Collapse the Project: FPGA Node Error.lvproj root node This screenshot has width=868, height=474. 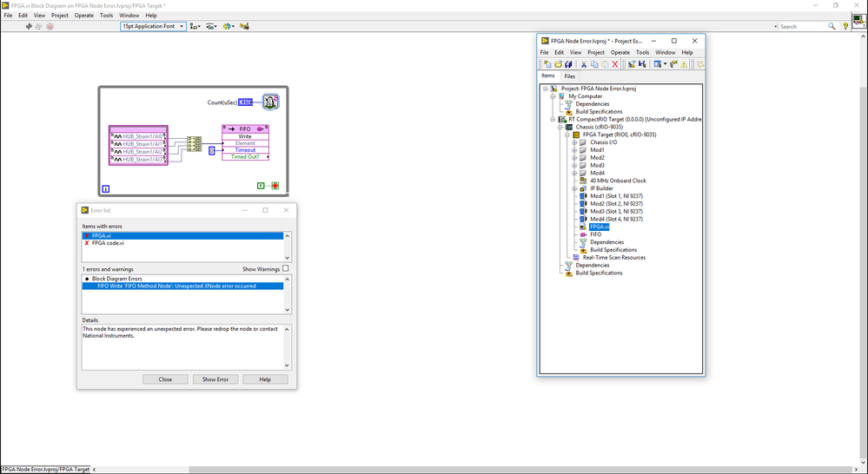[546, 89]
